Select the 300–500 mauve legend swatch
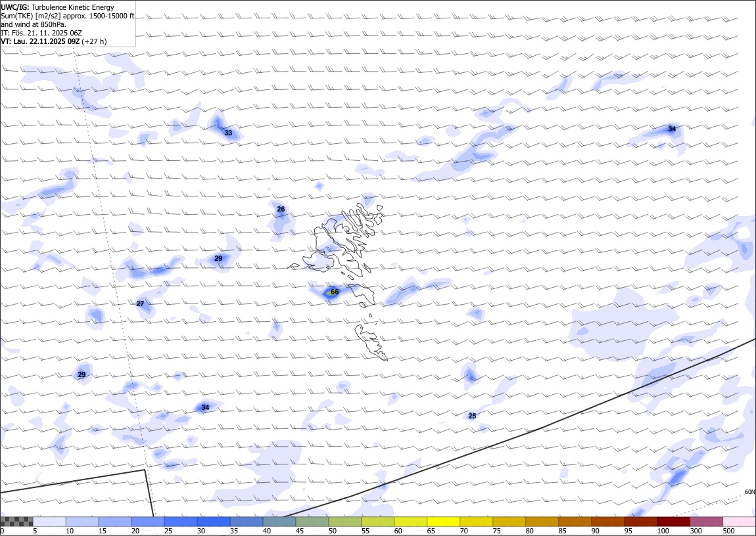 (706, 522)
